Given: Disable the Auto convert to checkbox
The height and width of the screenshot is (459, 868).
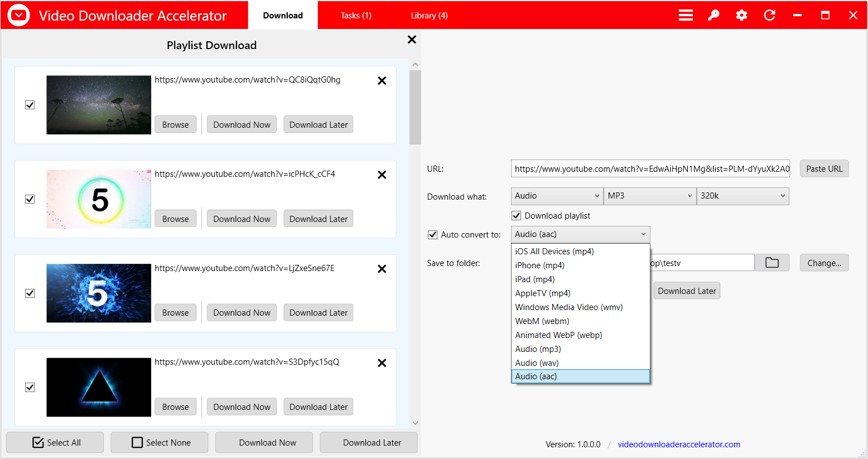Looking at the screenshot, I should point(432,234).
